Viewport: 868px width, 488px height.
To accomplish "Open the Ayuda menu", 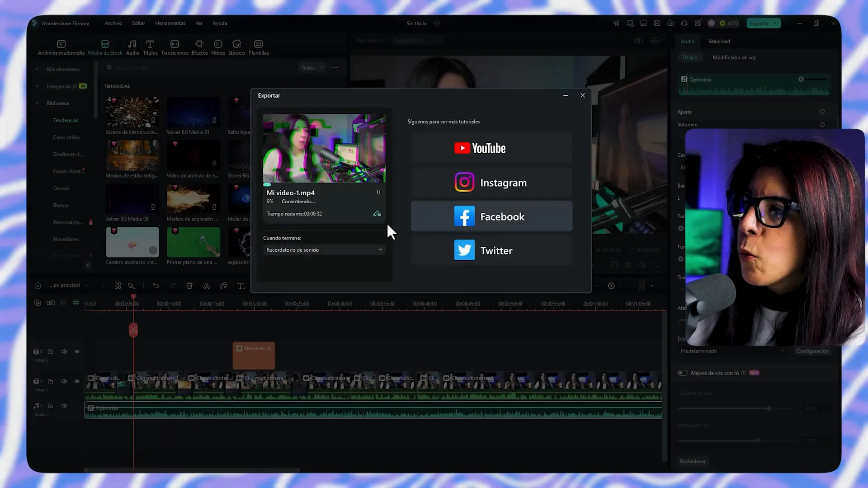I will [220, 23].
